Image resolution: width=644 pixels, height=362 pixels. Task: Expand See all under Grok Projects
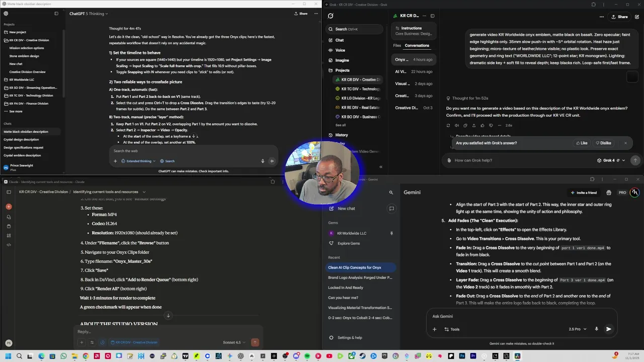click(x=341, y=125)
